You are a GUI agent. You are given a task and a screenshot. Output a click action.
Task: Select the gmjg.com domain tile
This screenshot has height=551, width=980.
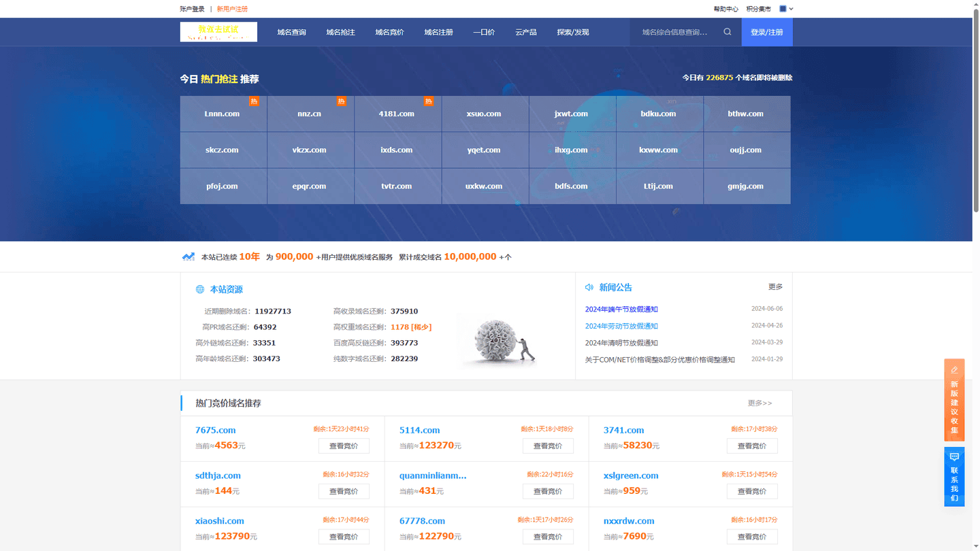[x=747, y=186]
